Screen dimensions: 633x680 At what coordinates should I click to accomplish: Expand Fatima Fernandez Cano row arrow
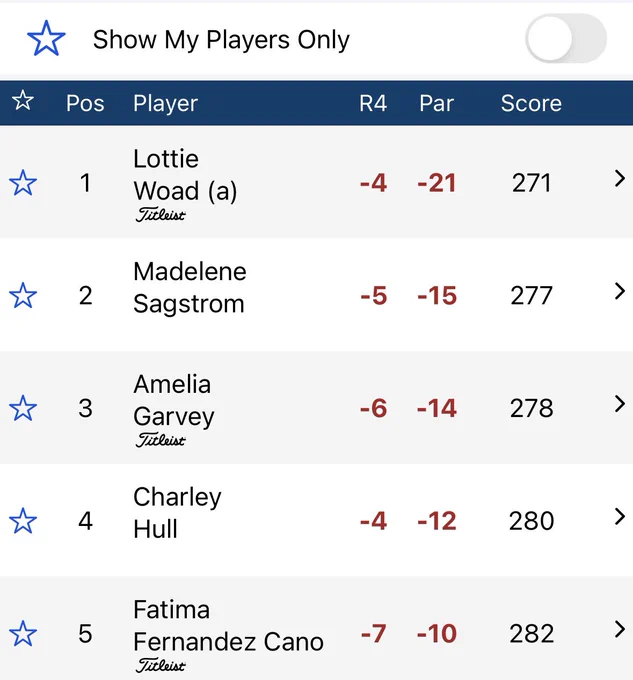coord(620,629)
